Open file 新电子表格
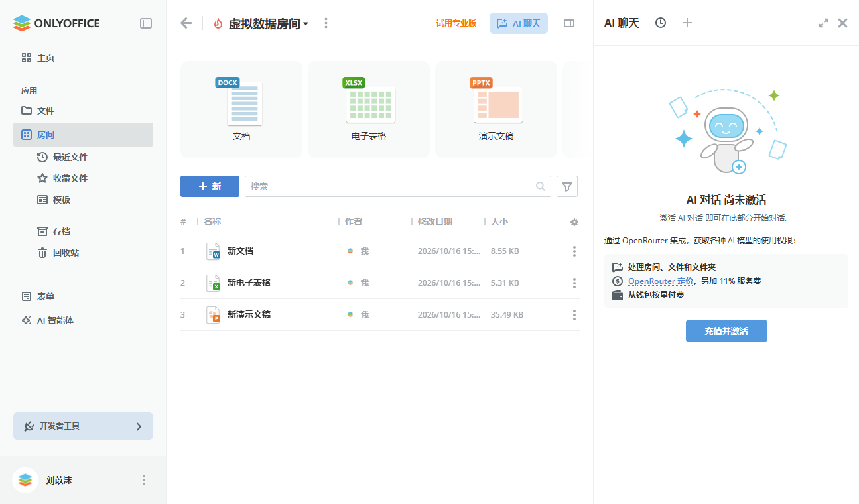859x504 pixels. 249,283
